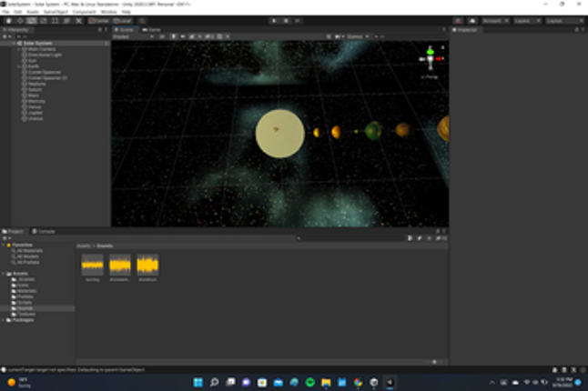Click the Step frame button
The width and height of the screenshot is (588, 391).
[298, 21]
